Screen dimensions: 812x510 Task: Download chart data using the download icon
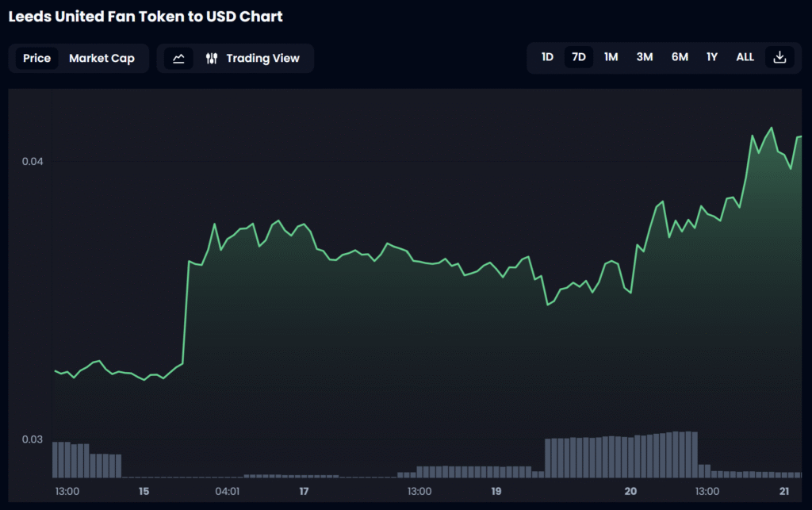pyautogui.click(x=779, y=57)
